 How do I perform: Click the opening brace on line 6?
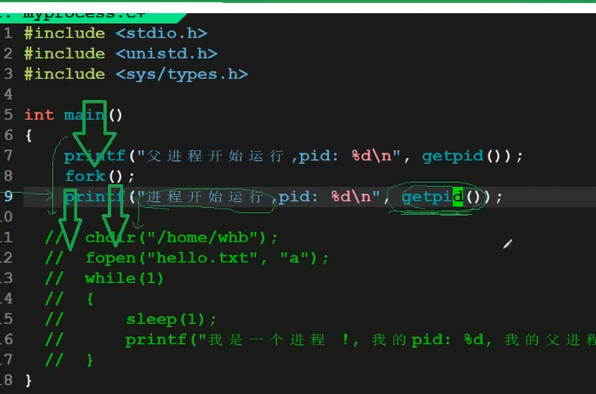(29, 136)
